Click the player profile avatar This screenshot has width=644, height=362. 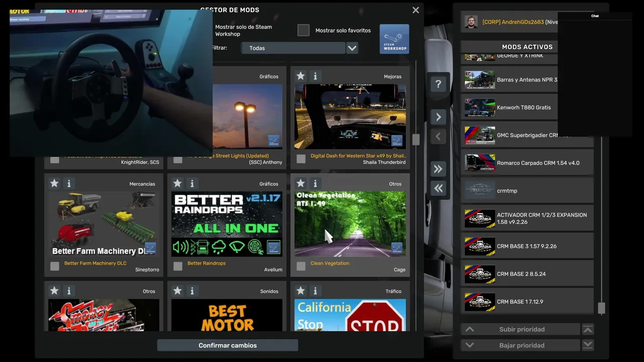point(471,22)
